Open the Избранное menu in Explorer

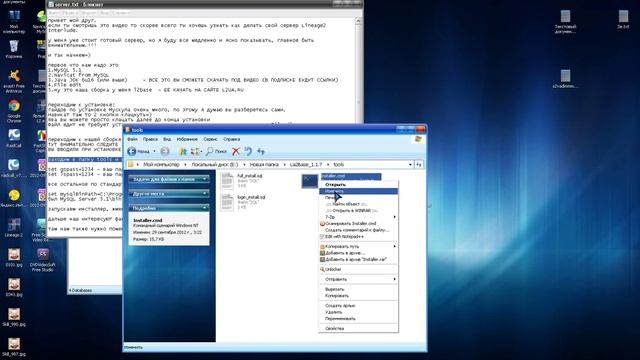(187, 139)
